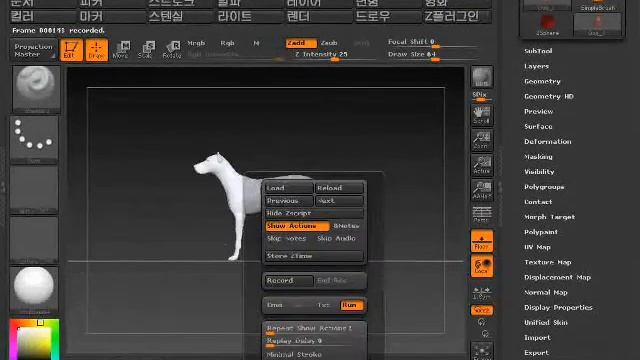
Task: Open the Projection Master dropdown
Action: pos(33,50)
